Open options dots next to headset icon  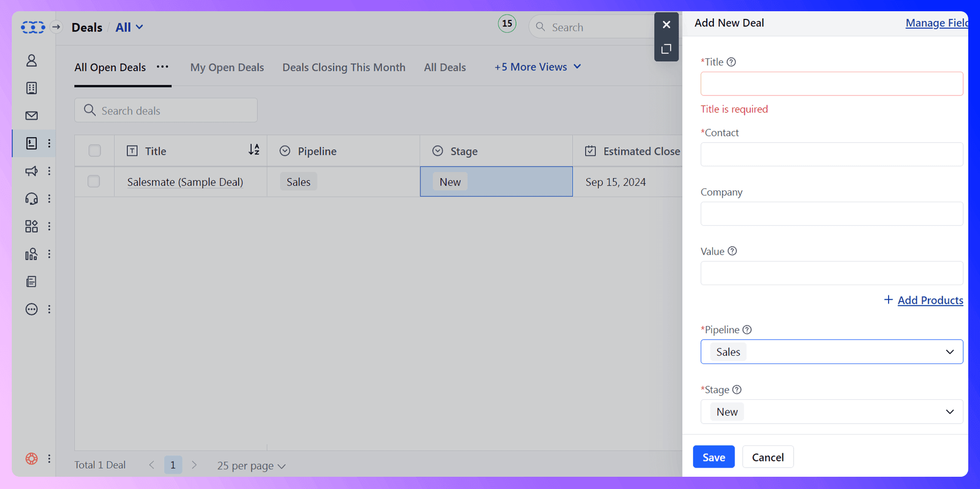(49, 198)
